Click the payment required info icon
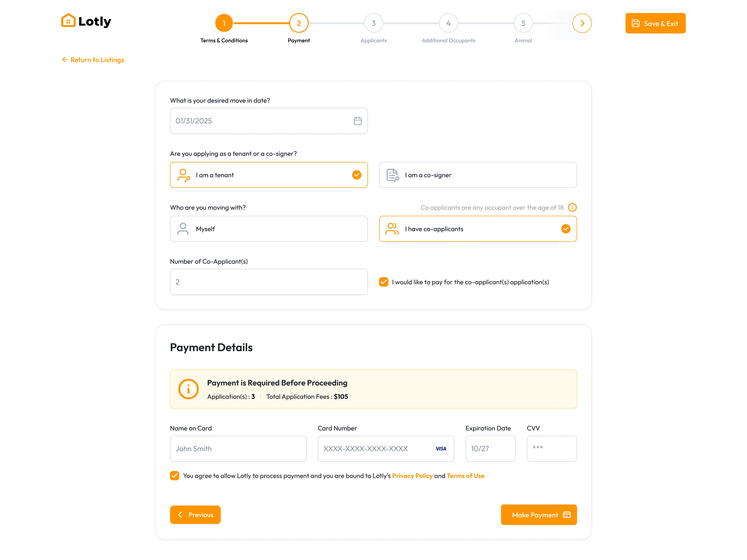Viewport: 747px width, 560px height. (x=189, y=389)
